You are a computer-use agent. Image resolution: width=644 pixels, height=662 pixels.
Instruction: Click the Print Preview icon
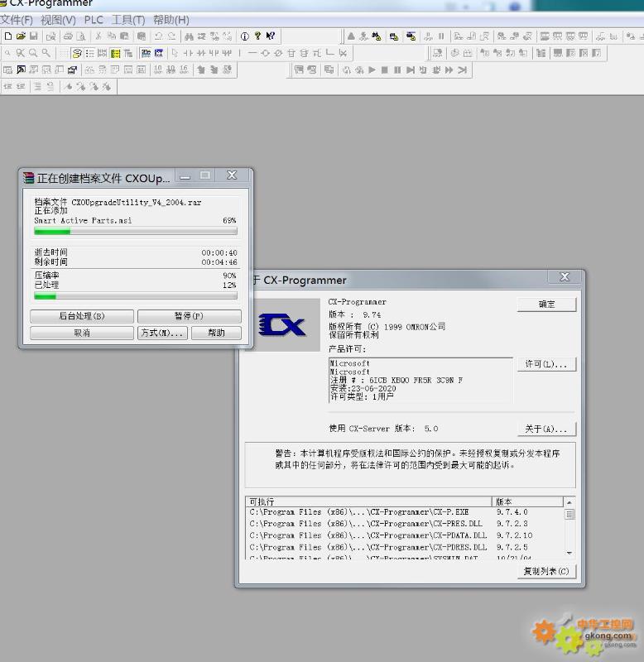tap(80, 36)
